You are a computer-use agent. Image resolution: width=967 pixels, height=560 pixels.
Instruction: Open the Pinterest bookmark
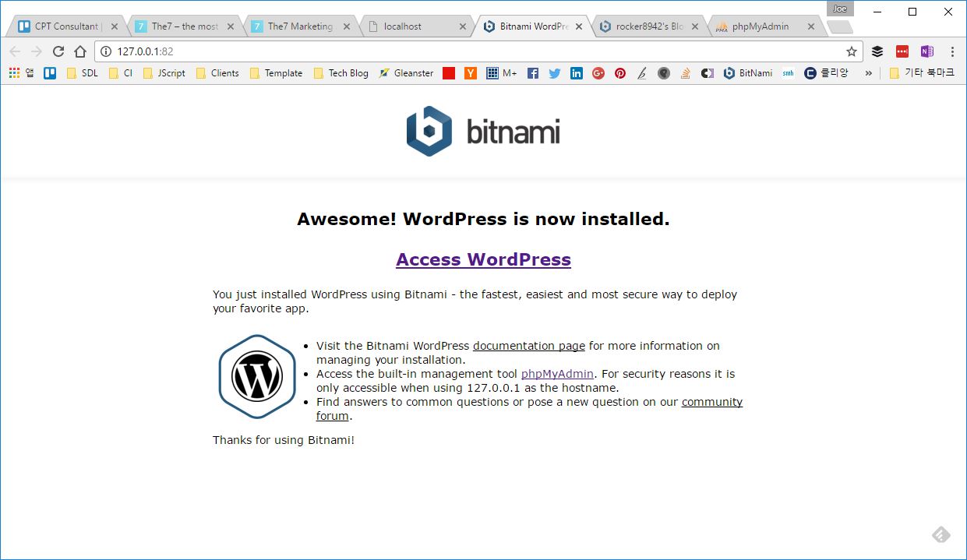[x=620, y=73]
